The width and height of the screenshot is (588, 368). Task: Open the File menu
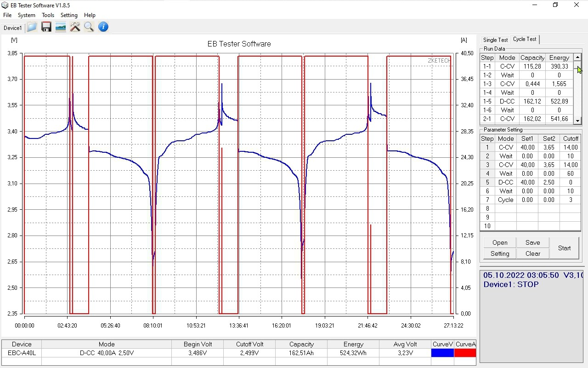coord(7,15)
